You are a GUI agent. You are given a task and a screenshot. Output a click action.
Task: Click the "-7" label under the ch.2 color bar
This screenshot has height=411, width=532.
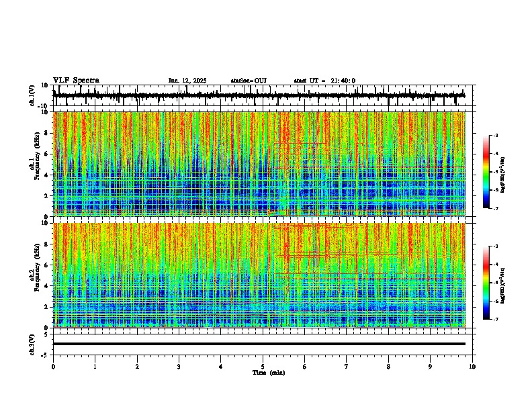coord(495,319)
